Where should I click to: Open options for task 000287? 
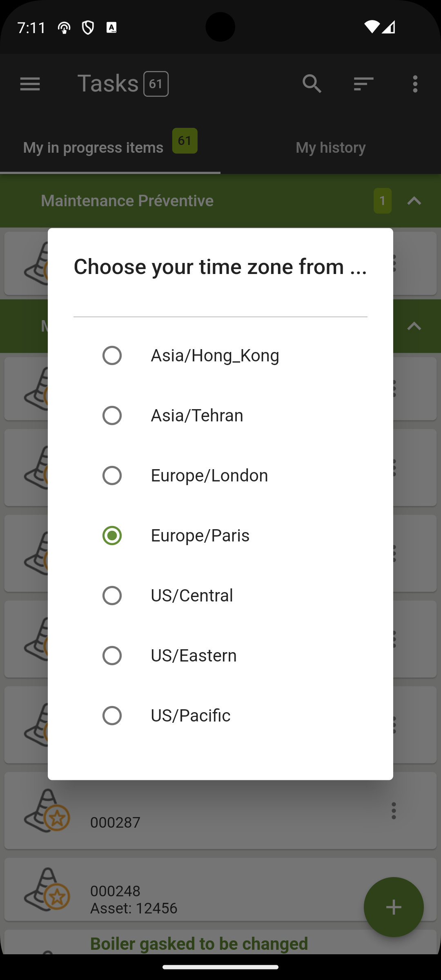pyautogui.click(x=394, y=811)
